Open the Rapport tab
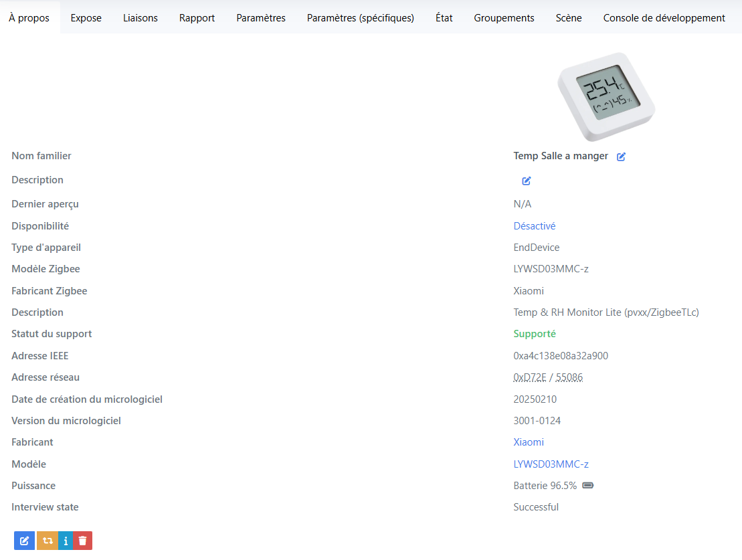This screenshot has height=560, width=742. [197, 18]
